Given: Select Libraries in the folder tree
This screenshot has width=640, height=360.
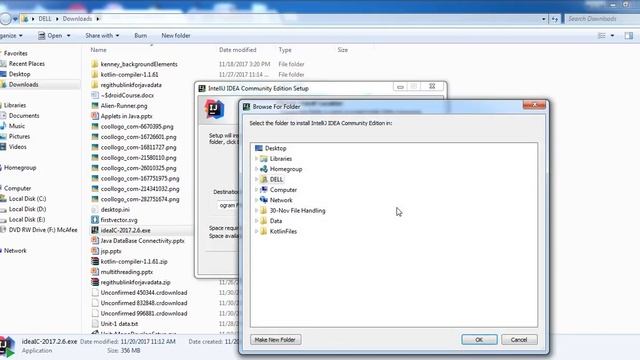Looking at the screenshot, I should 281,159.
